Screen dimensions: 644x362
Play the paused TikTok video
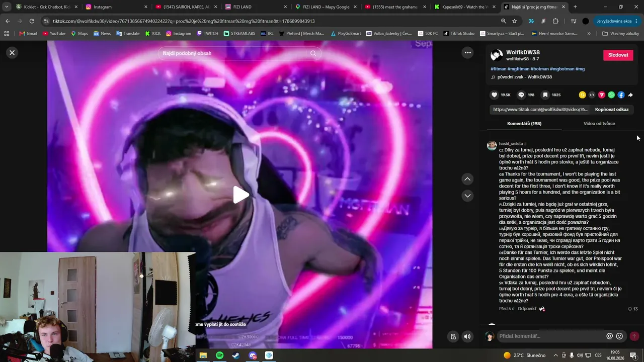tap(241, 195)
